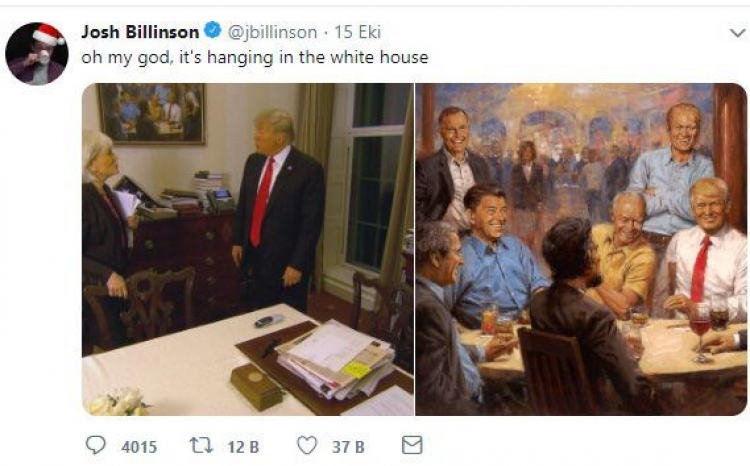
Task: Open the right painting image
Action: (581, 249)
